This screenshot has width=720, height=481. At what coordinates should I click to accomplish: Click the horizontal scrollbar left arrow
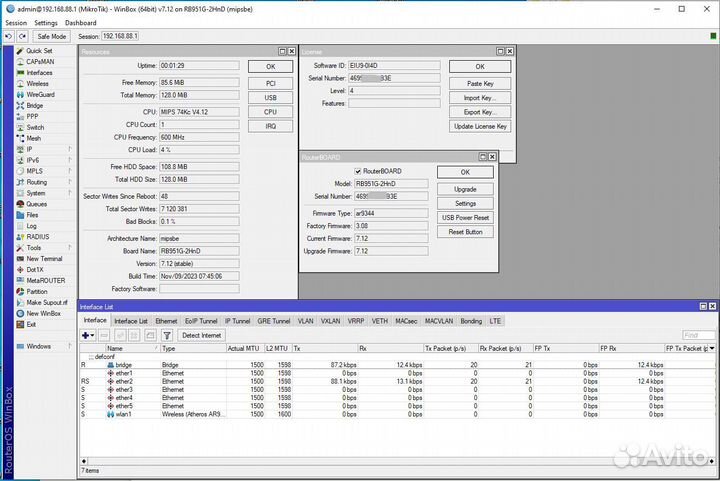coord(84,461)
